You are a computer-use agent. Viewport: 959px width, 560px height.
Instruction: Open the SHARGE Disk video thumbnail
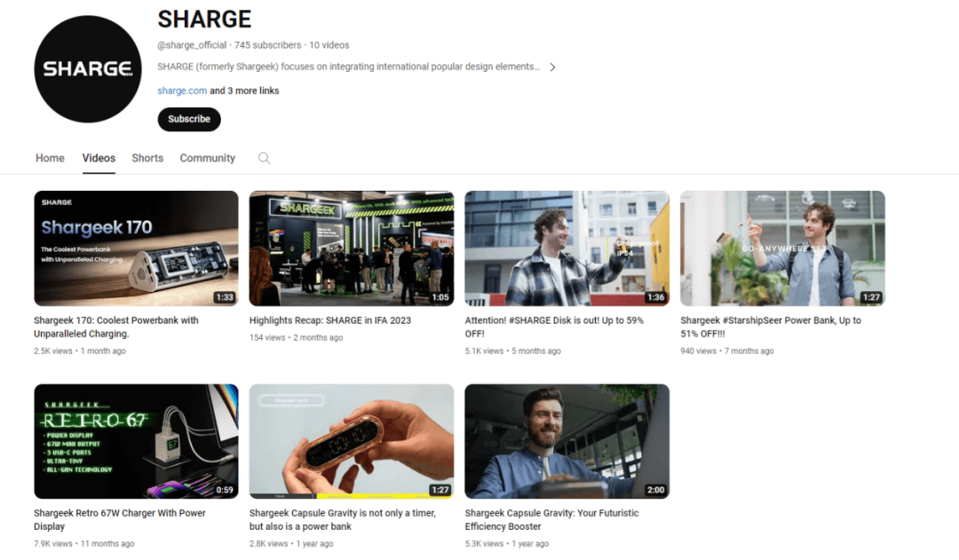(567, 248)
